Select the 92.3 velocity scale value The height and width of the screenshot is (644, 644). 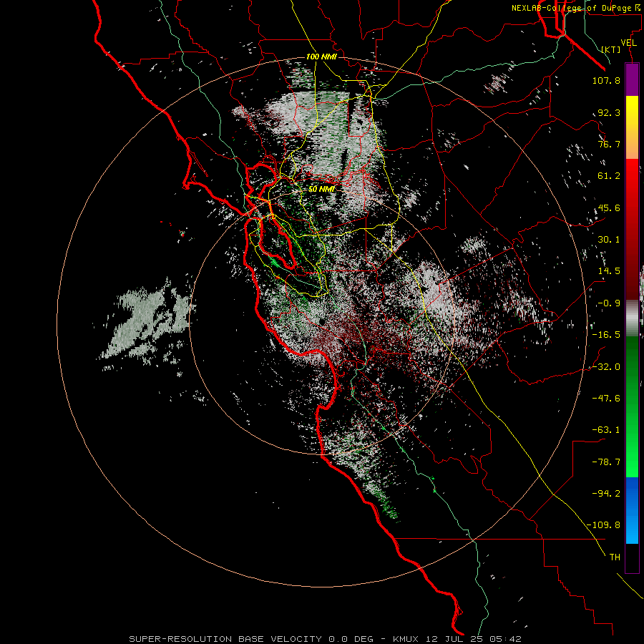(x=609, y=112)
